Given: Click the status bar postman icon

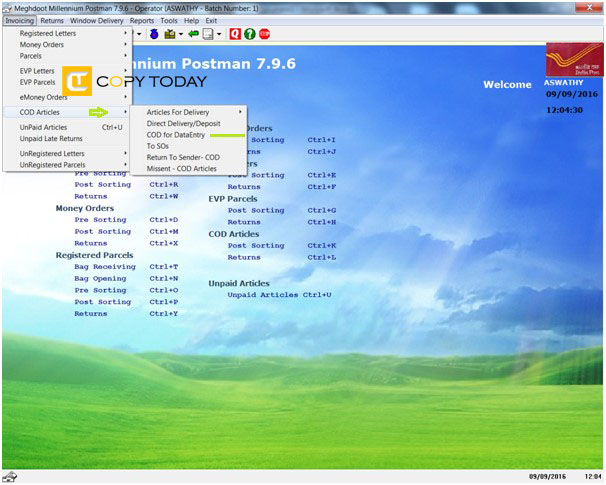Looking at the screenshot, I should (9, 477).
